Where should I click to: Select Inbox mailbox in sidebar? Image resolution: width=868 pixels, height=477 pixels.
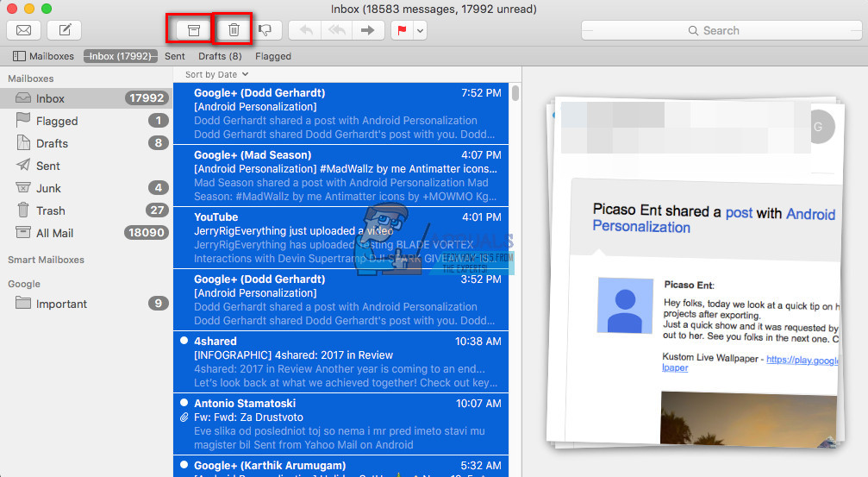(x=86, y=98)
